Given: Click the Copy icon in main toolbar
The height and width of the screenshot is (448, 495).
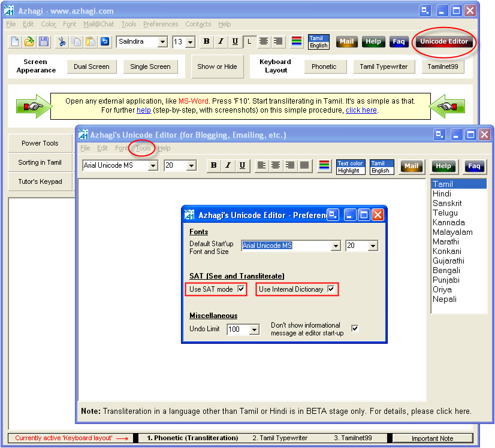Looking at the screenshot, I should pyautogui.click(x=76, y=42).
